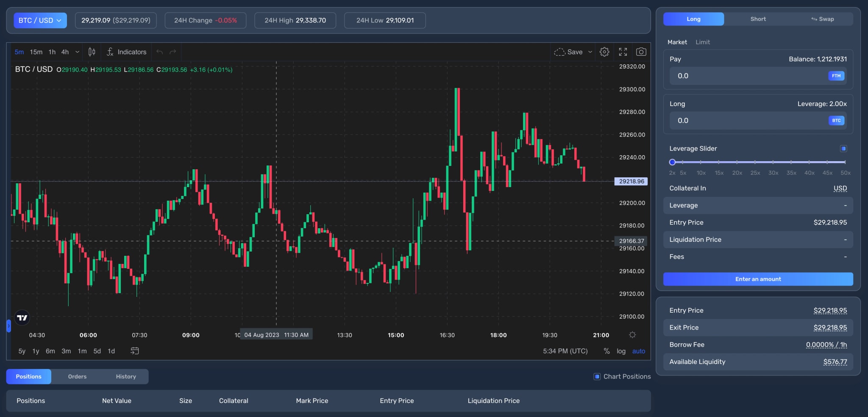Switch to the Limit order tab

click(702, 42)
